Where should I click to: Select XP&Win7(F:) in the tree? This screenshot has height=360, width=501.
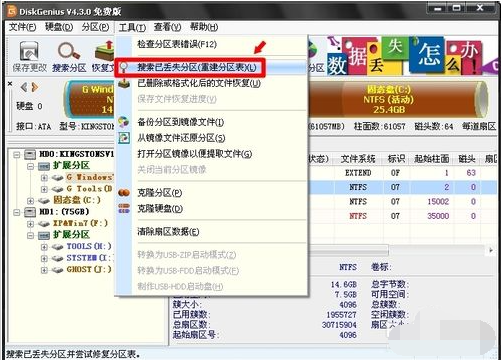80,223
